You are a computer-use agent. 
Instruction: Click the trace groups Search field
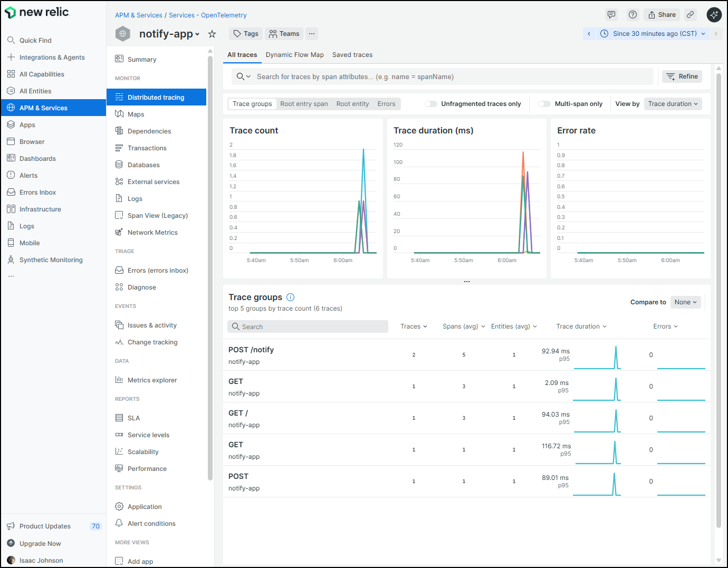[x=309, y=327]
